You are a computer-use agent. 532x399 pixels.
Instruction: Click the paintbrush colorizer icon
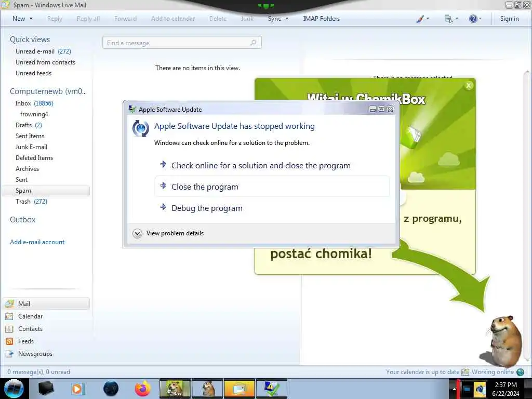[x=420, y=19]
